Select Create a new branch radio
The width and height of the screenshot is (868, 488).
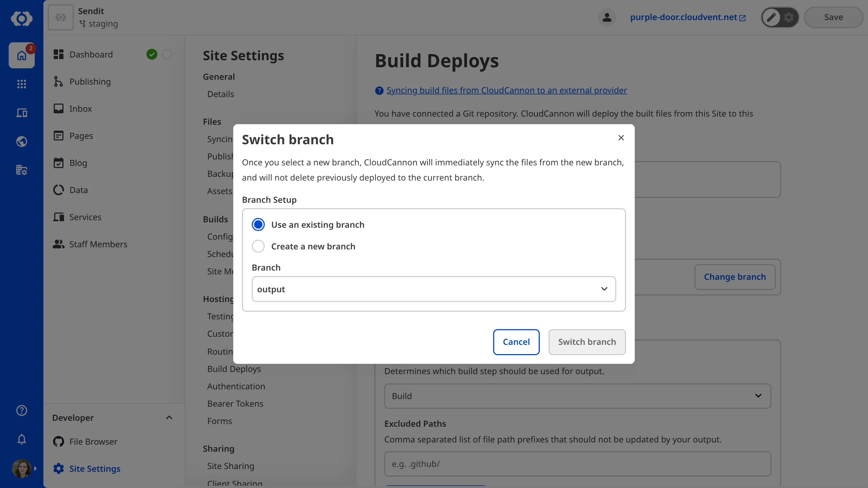(258, 246)
